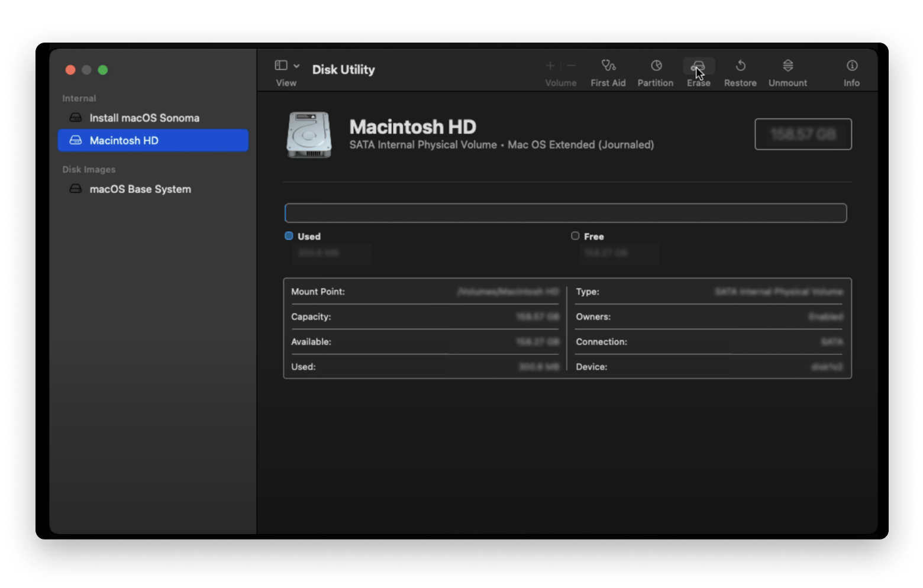Click the blue Used legend square
This screenshot has width=923, height=588.
pos(289,235)
